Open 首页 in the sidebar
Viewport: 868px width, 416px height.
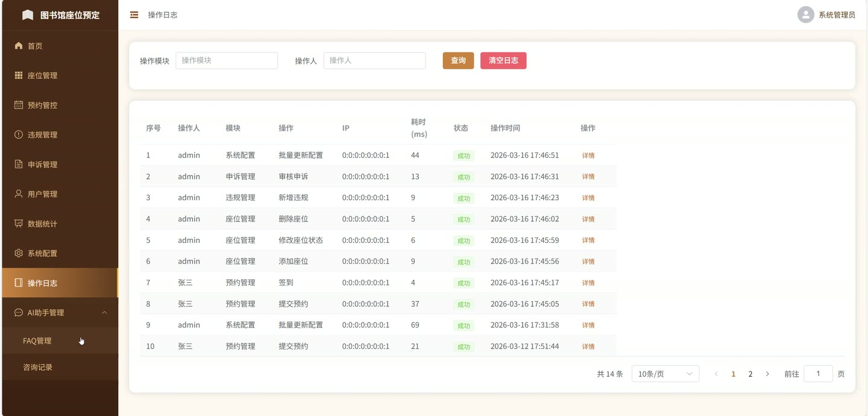coord(60,46)
